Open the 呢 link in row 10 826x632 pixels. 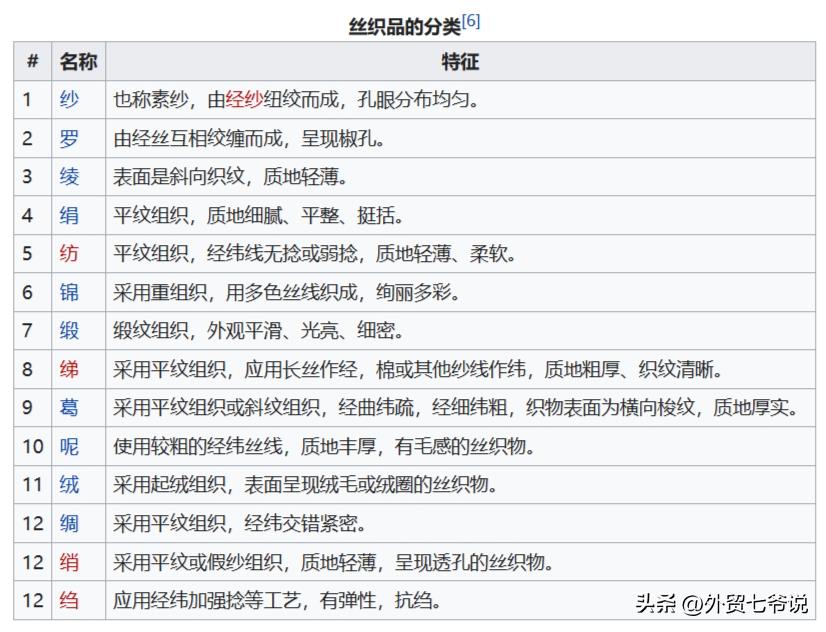point(69,447)
